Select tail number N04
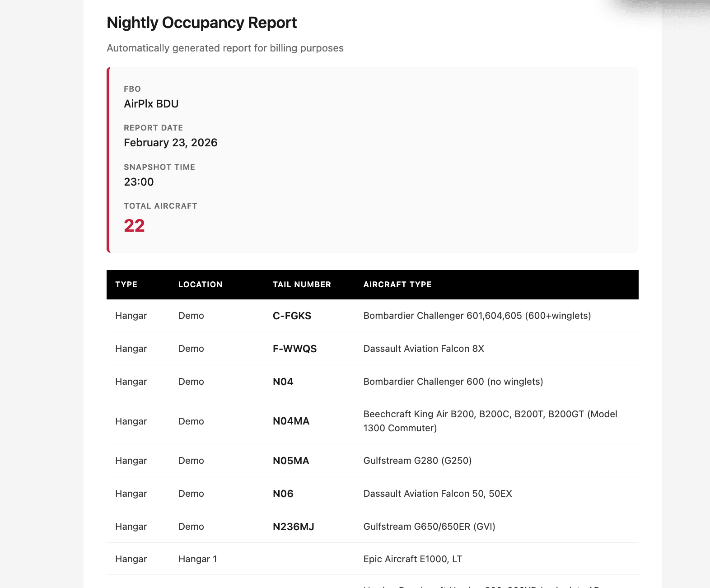Image resolution: width=710 pixels, height=588 pixels. 283,382
